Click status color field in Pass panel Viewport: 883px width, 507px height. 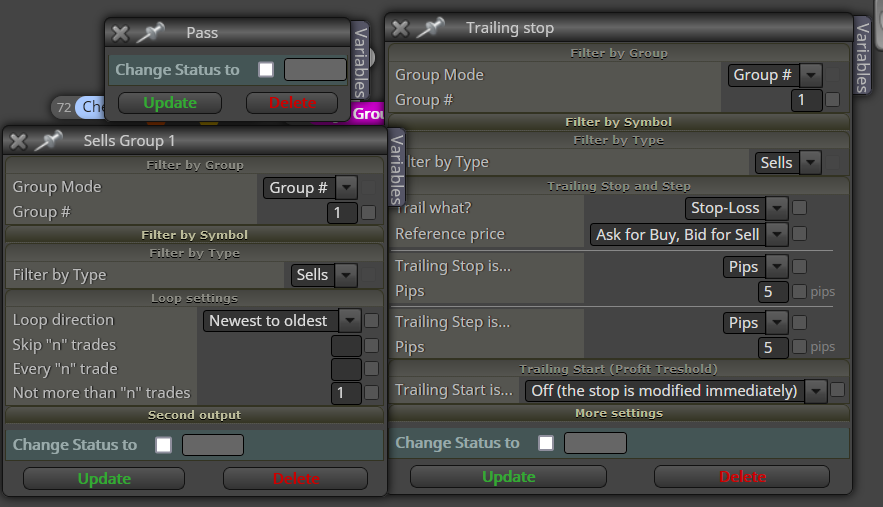click(315, 69)
